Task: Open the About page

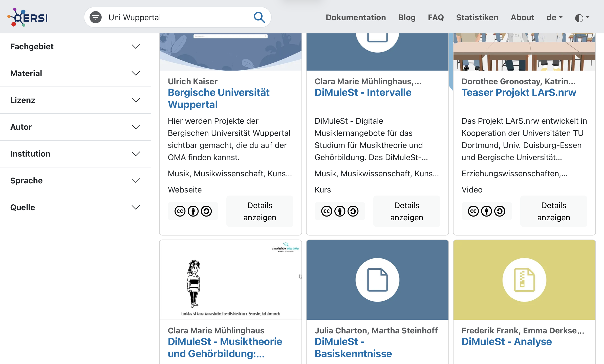Action: [522, 17]
